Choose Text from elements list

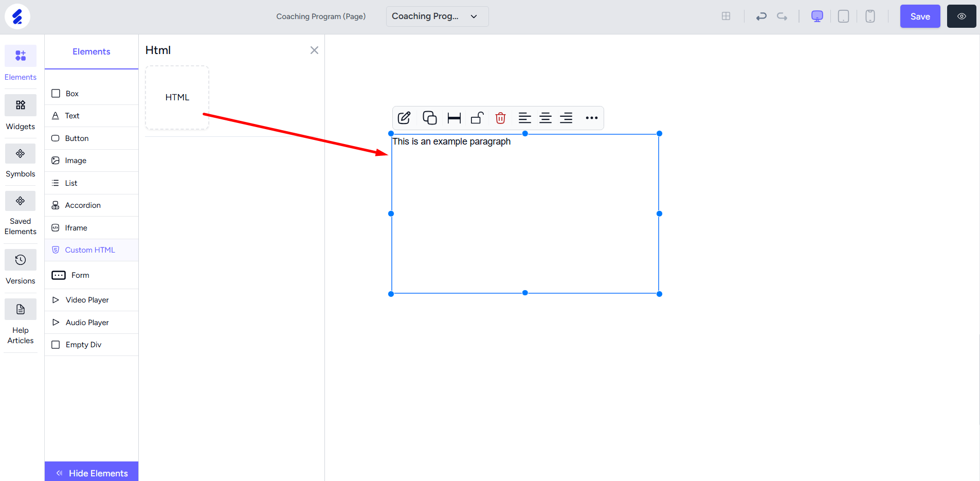tap(92, 116)
